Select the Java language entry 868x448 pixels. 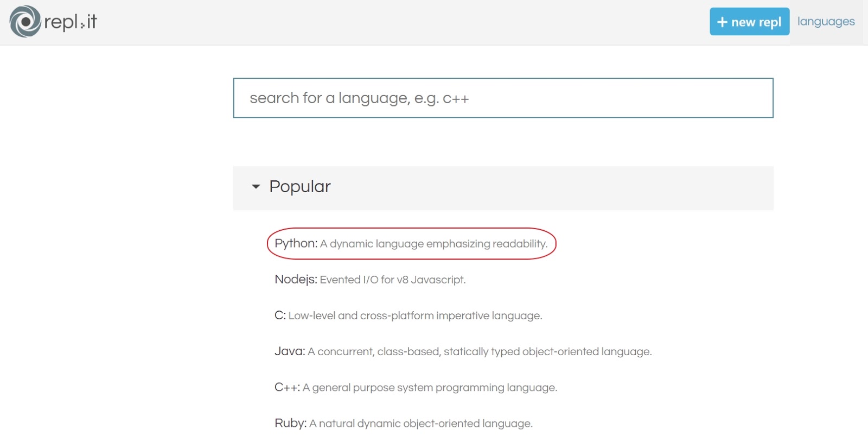[463, 351]
